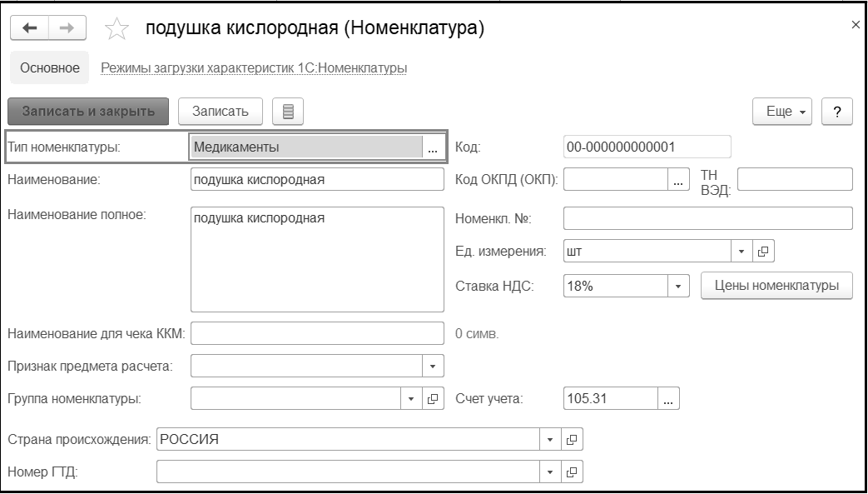Open Группа номенклатуры item with open icon
The width and height of the screenshot is (868, 494).
tap(432, 398)
